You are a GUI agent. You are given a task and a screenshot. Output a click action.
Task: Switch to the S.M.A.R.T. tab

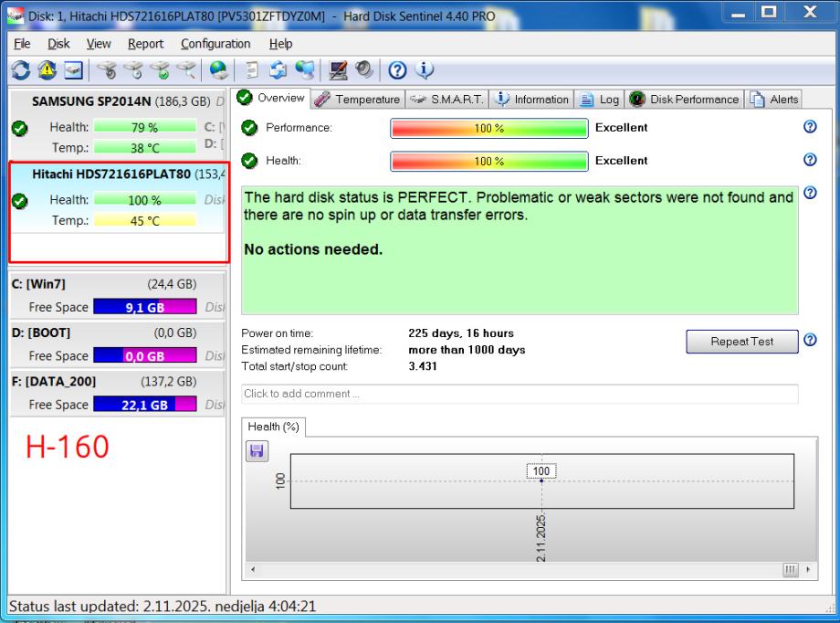click(x=446, y=100)
